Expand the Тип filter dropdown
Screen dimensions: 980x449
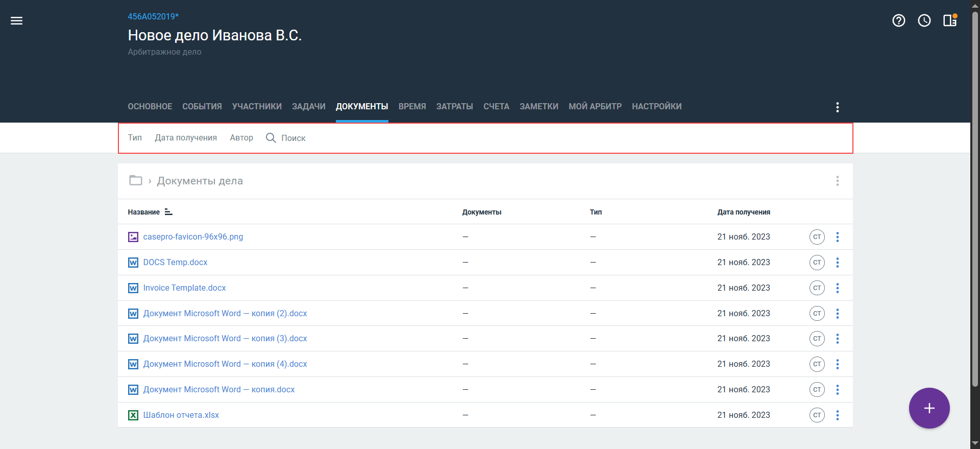[x=135, y=138]
